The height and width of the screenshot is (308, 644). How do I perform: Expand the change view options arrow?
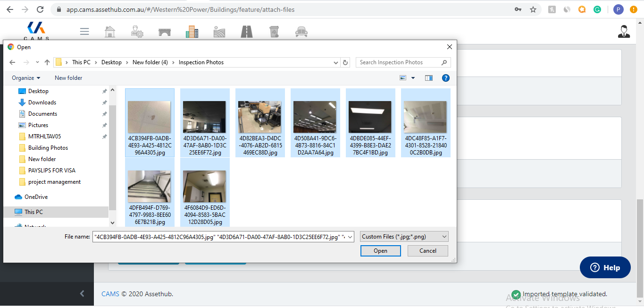413,78
